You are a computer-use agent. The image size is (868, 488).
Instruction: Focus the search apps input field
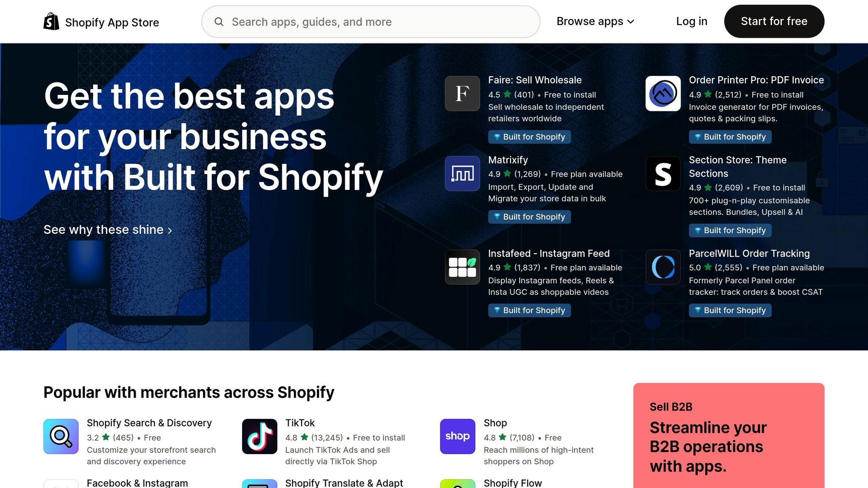click(371, 22)
